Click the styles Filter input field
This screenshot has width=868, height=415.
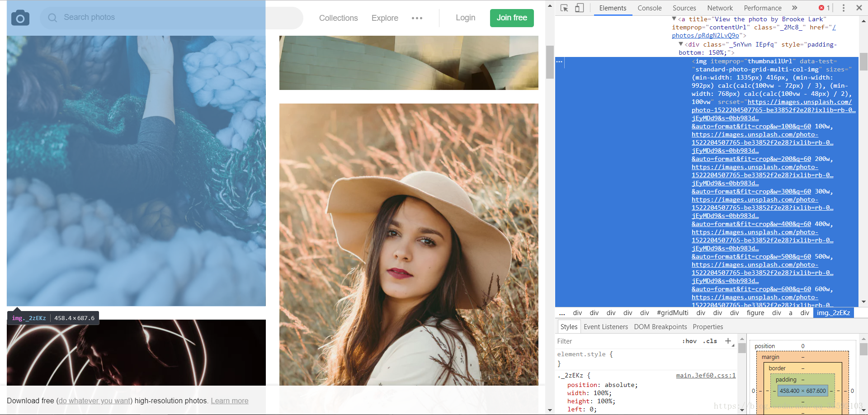pos(617,341)
